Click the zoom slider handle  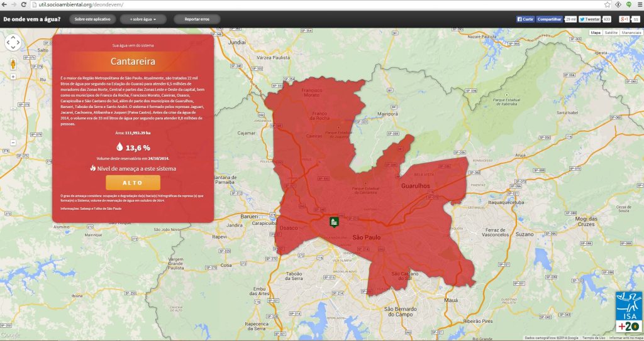pos(13,109)
